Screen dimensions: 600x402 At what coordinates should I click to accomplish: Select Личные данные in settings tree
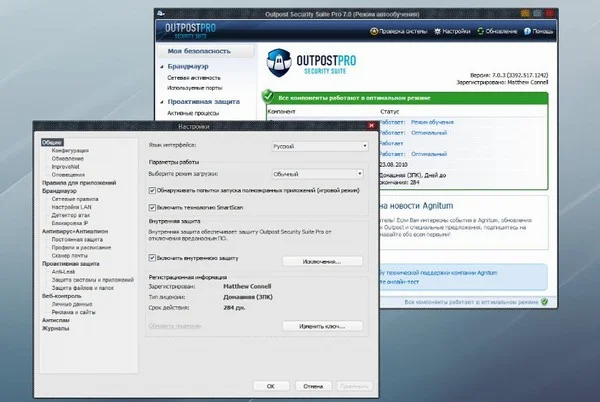coord(72,304)
